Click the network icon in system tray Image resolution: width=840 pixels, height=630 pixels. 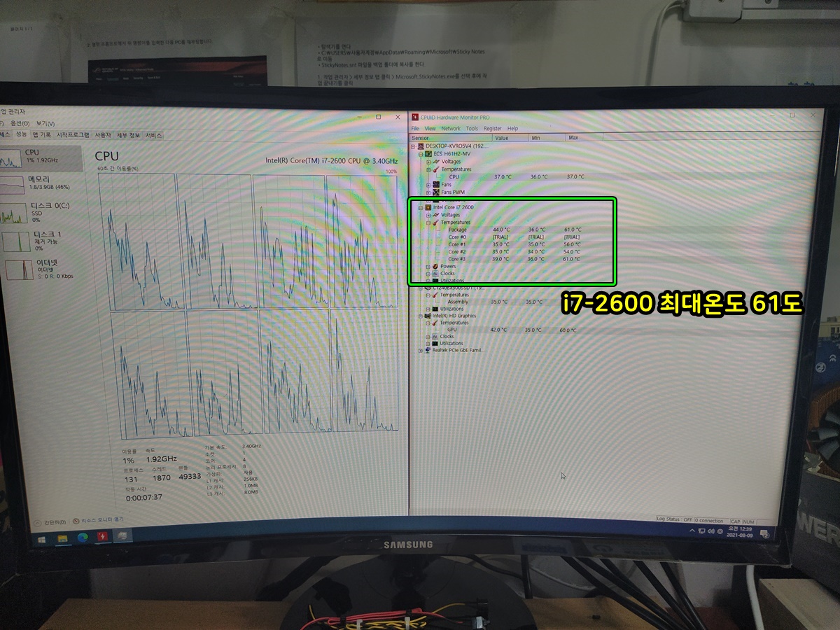[703, 532]
